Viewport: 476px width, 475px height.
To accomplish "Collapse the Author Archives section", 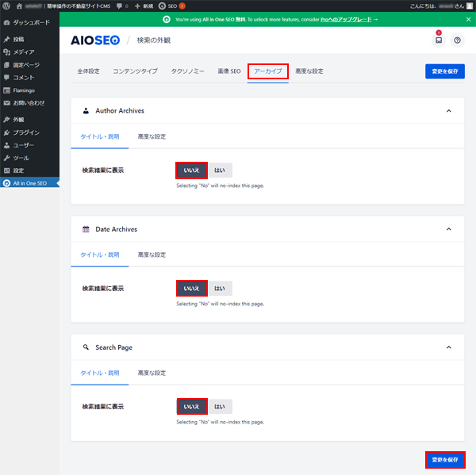I will pyautogui.click(x=449, y=111).
